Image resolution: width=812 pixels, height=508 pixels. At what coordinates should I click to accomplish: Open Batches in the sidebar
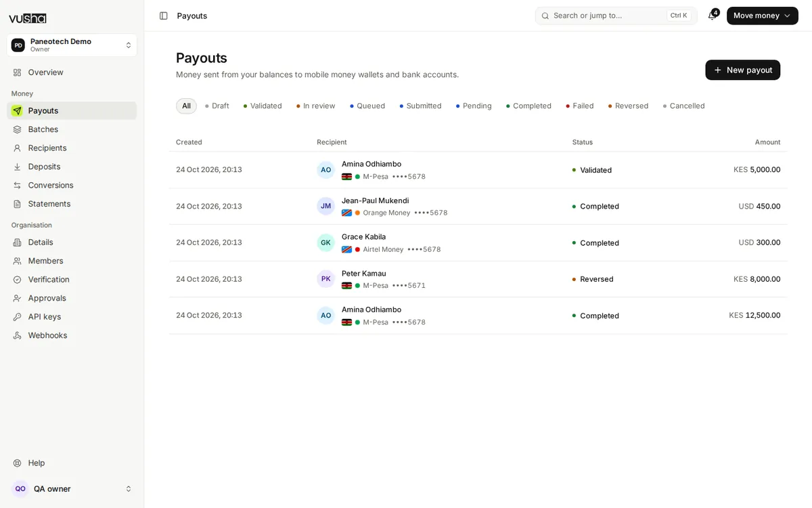click(x=72, y=129)
